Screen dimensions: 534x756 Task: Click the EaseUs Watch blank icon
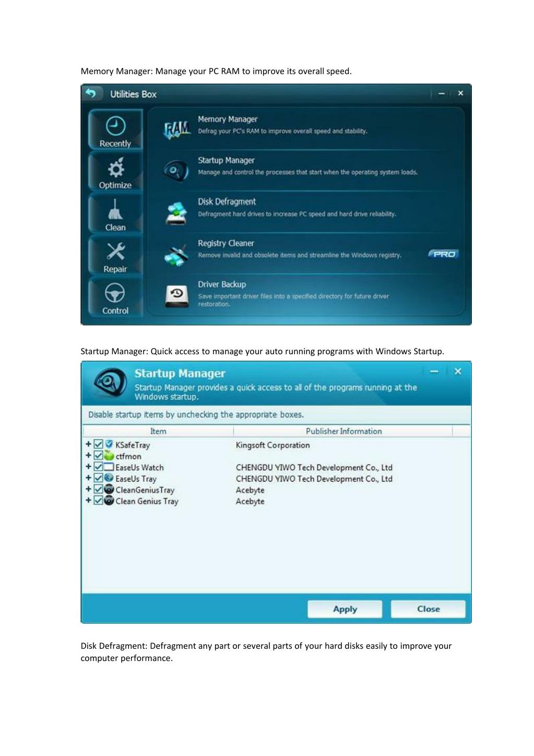tap(109, 467)
